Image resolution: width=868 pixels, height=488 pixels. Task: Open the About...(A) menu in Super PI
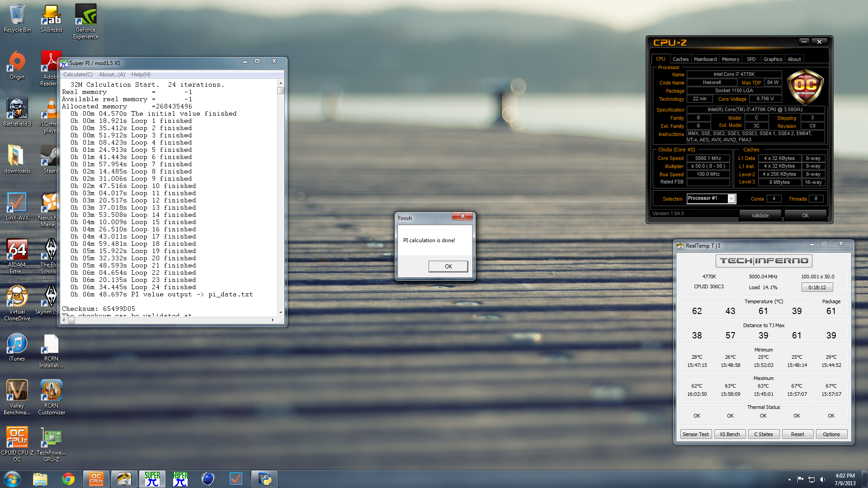point(112,75)
